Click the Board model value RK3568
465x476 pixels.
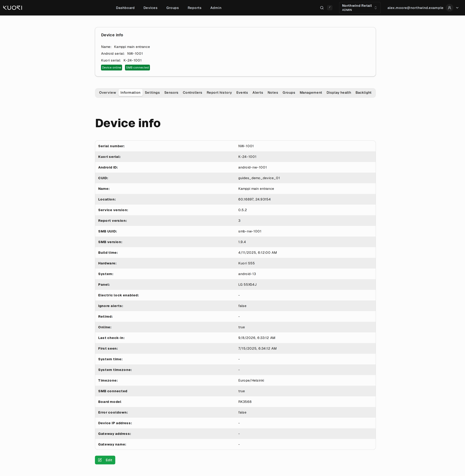(245, 402)
